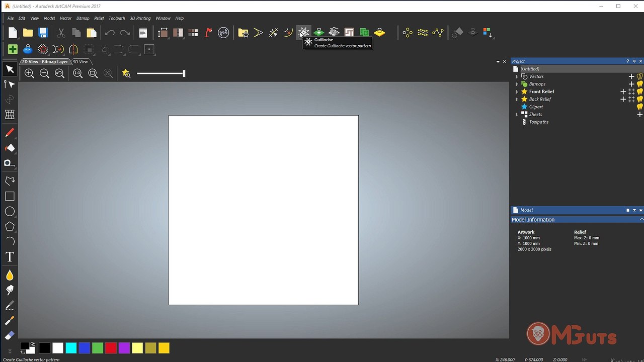The image size is (644, 362).
Task: Click the view contrast slider handle
Action: 184,73
